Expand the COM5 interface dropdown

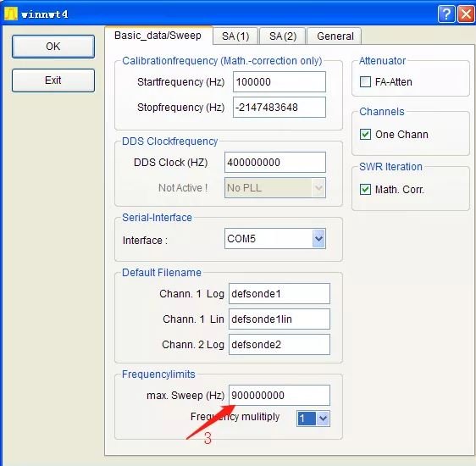[318, 239]
